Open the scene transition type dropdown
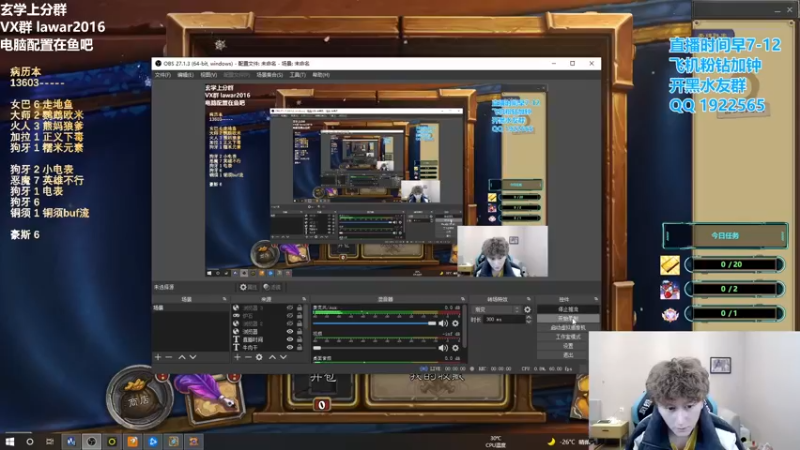 point(497,309)
